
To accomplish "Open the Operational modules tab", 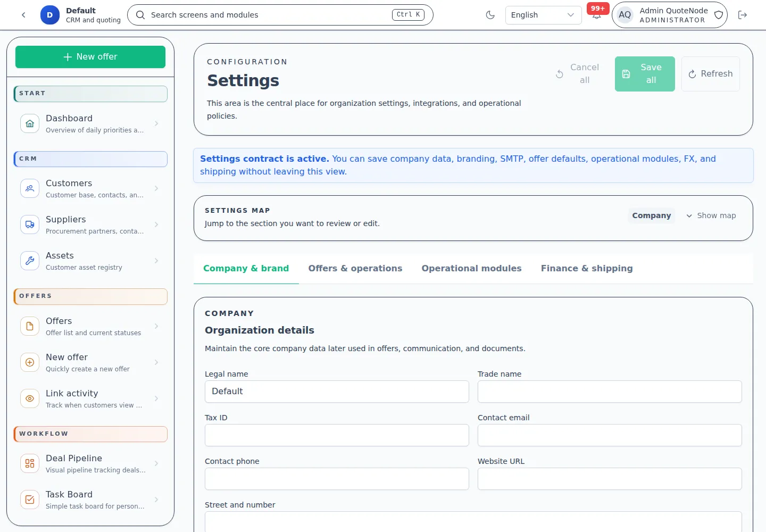I will [471, 269].
